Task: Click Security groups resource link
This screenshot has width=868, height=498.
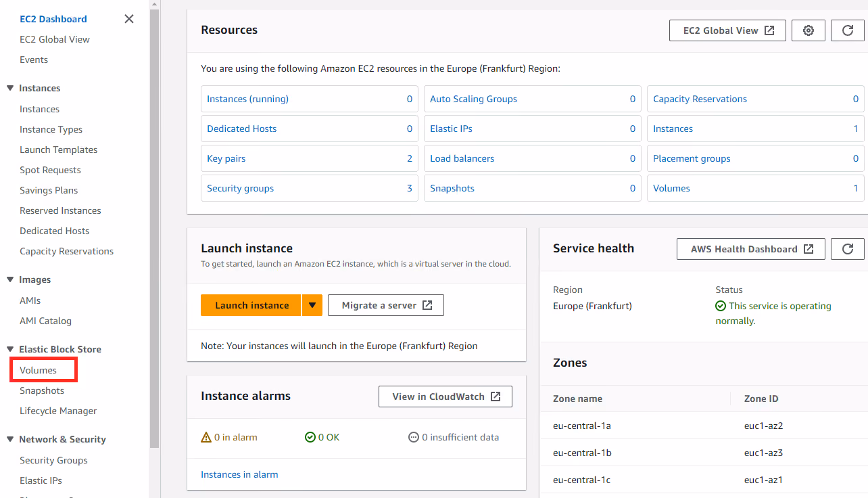Action: point(240,188)
